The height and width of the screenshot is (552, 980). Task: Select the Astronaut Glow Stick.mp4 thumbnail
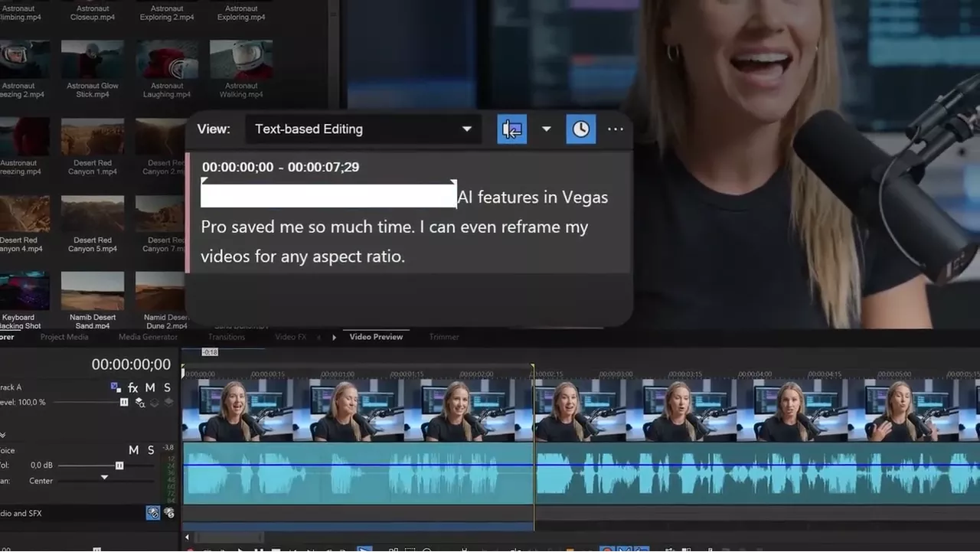coord(93,60)
